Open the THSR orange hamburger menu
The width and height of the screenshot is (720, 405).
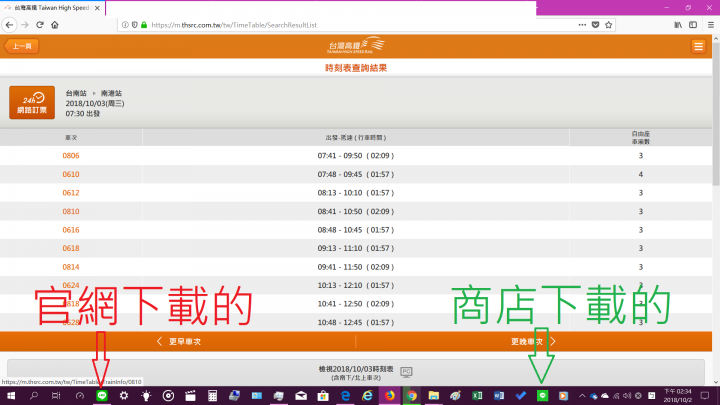click(698, 46)
